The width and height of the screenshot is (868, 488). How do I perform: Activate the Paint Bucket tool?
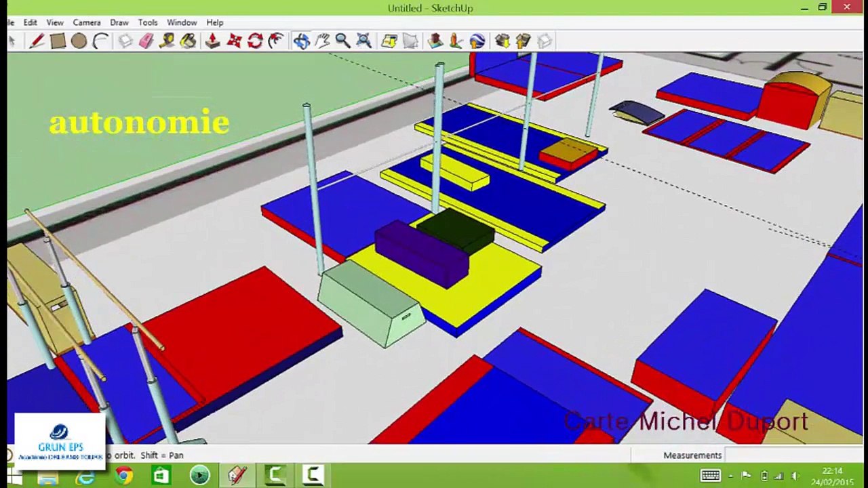pyautogui.click(x=189, y=41)
